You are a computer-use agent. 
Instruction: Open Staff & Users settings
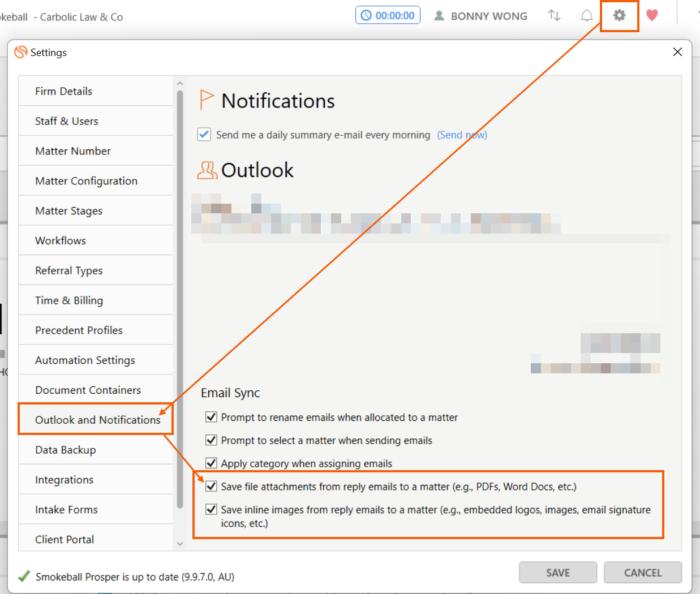[x=96, y=121]
